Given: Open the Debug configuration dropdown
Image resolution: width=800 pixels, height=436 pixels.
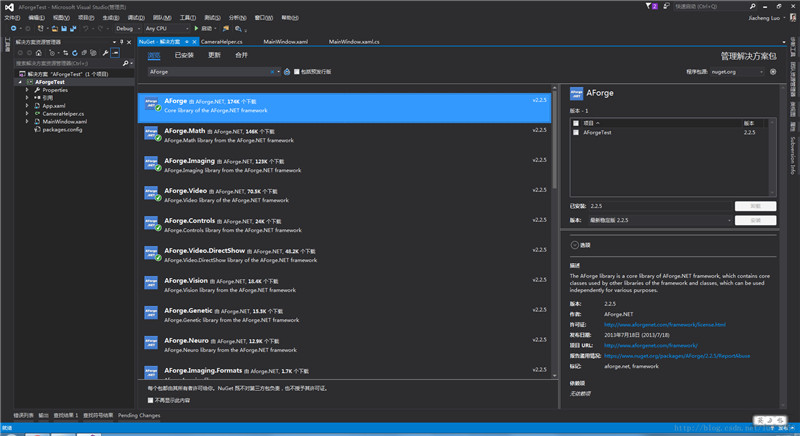Looking at the screenshot, I should tap(128, 29).
